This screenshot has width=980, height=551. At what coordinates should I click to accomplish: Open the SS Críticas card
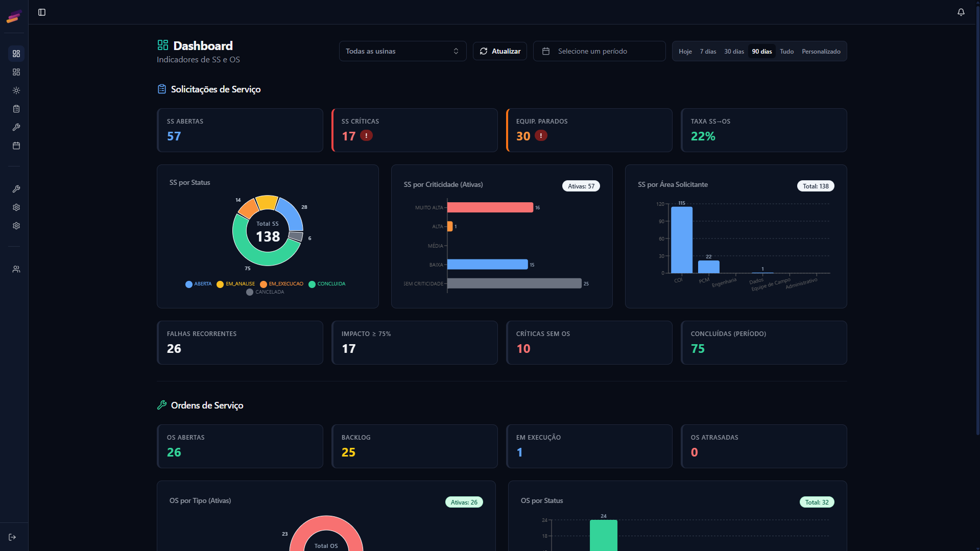[x=415, y=130]
